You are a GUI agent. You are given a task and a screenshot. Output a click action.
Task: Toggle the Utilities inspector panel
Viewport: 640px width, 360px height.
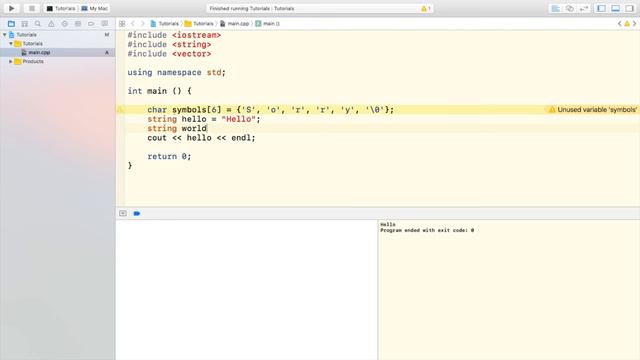(629, 9)
